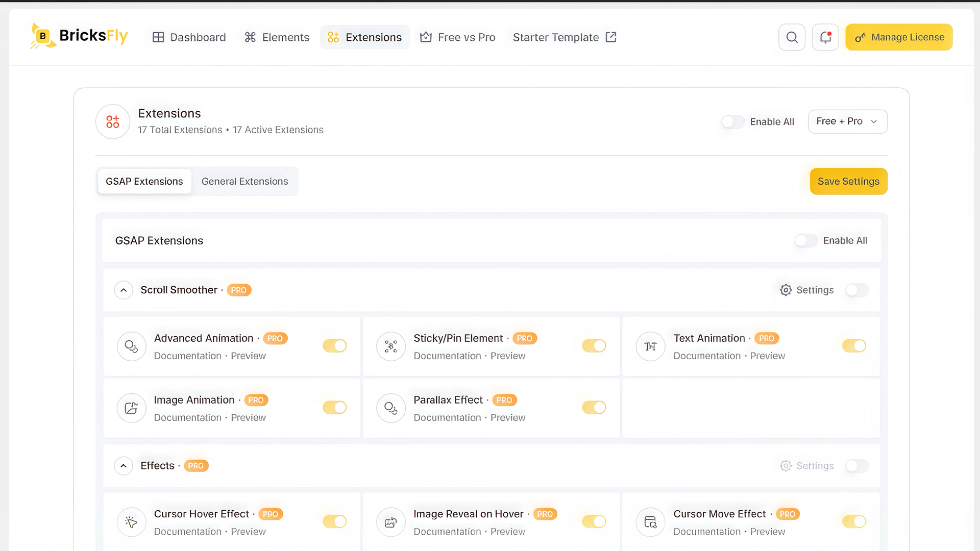Open Cursor Hover Effect Documentation link

coord(188,532)
